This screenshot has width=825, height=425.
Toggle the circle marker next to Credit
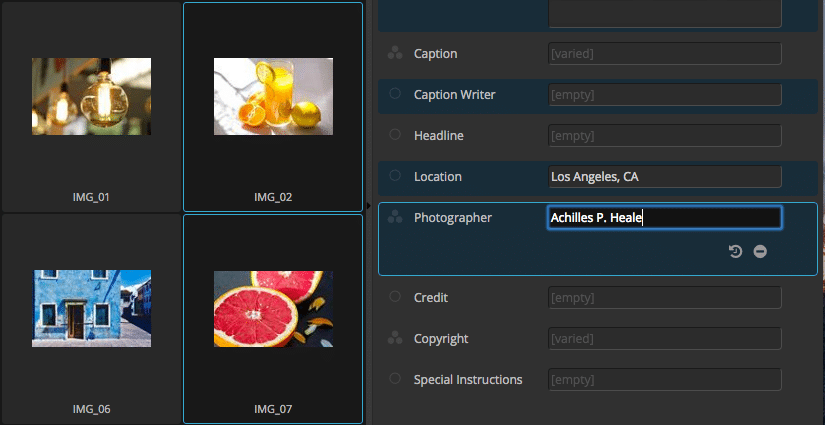394,297
